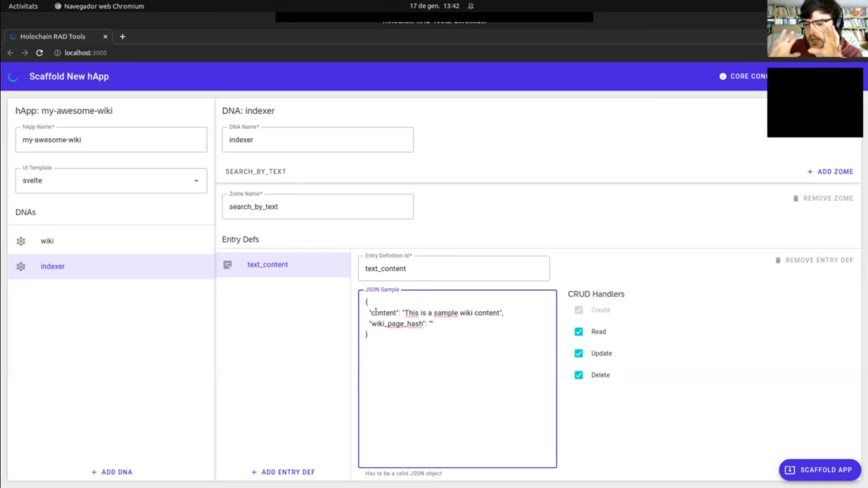Open a new browser tab with the plus icon
Viewport: 868px width, 488px height.
click(123, 36)
